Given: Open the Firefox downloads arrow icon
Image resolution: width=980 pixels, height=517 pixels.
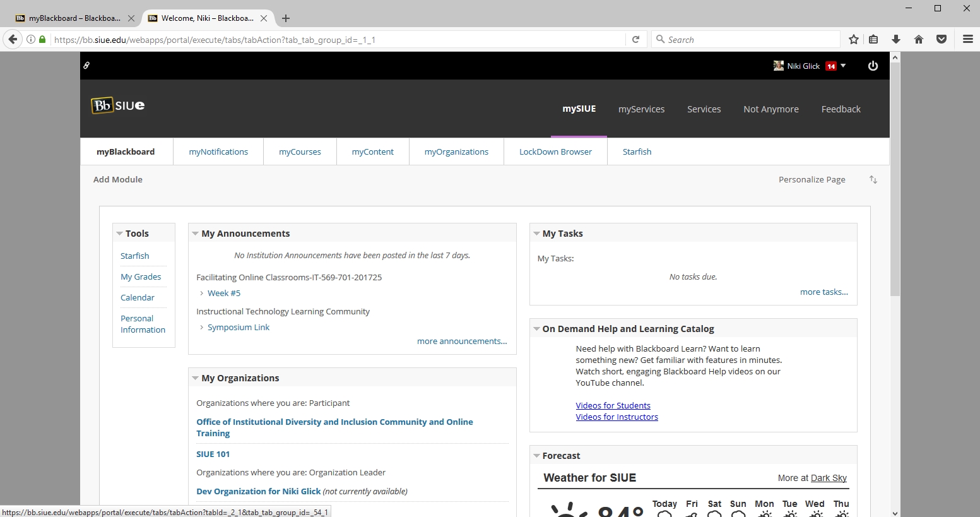Looking at the screenshot, I should [x=895, y=39].
